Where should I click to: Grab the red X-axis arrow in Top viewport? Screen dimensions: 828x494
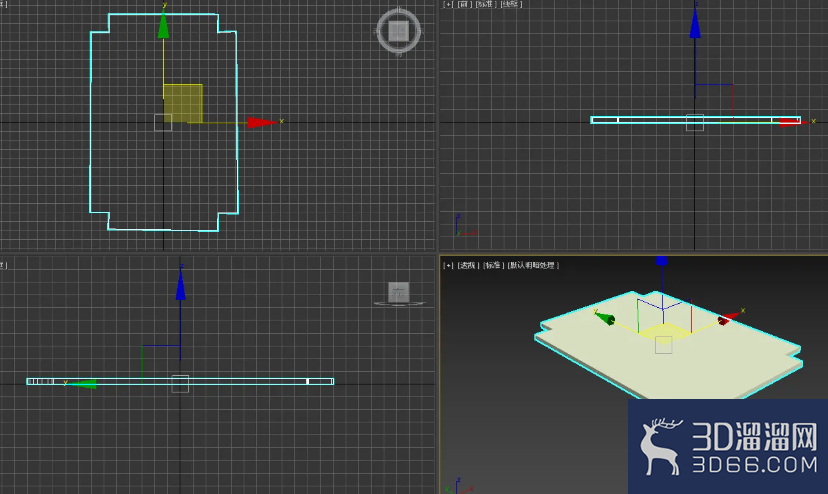(x=262, y=123)
